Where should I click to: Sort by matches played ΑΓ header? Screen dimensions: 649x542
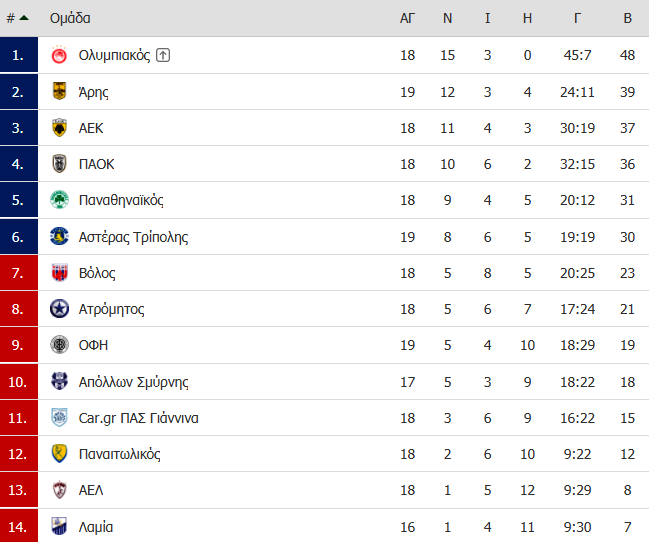[407, 18]
